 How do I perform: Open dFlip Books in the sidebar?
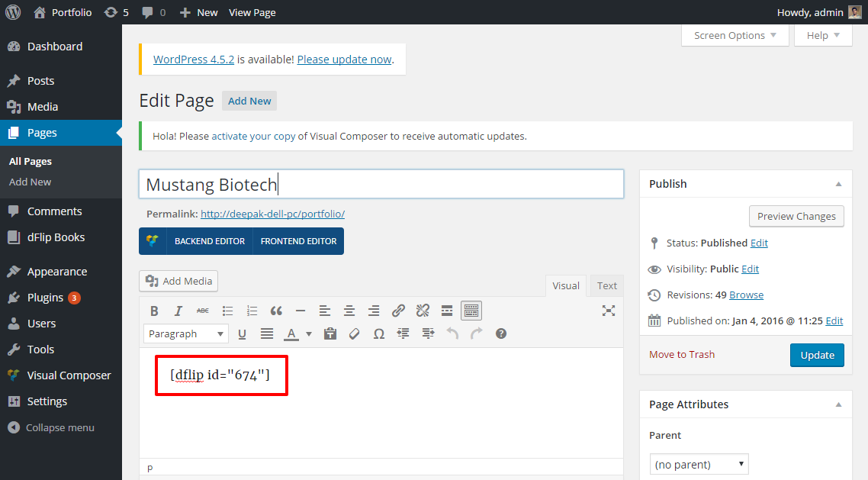[x=56, y=237]
